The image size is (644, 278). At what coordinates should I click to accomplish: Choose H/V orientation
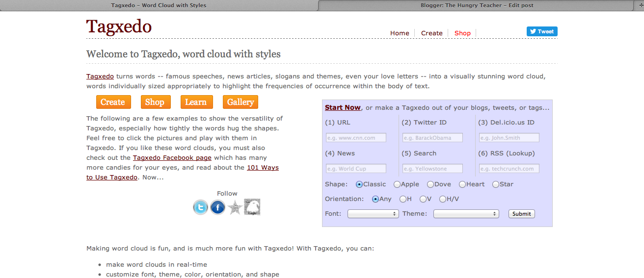[x=443, y=199]
